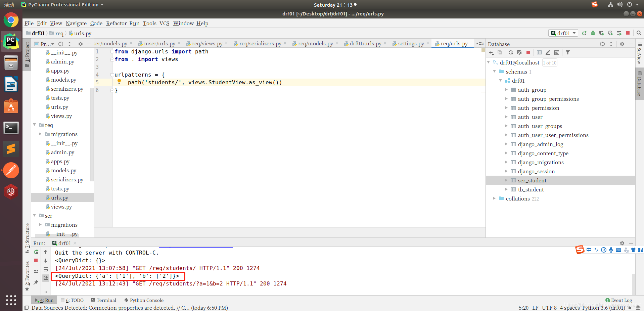Expand the ser_student table

506,180
